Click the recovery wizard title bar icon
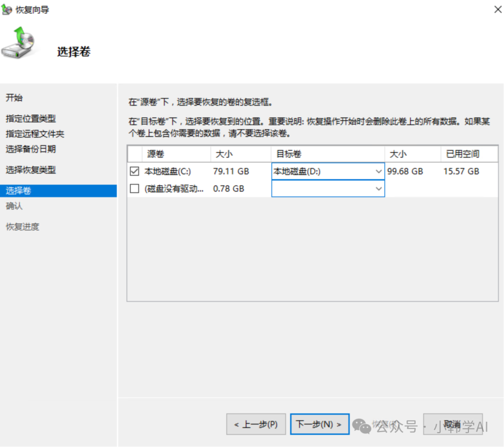This screenshot has width=504, height=447. [x=7, y=10]
